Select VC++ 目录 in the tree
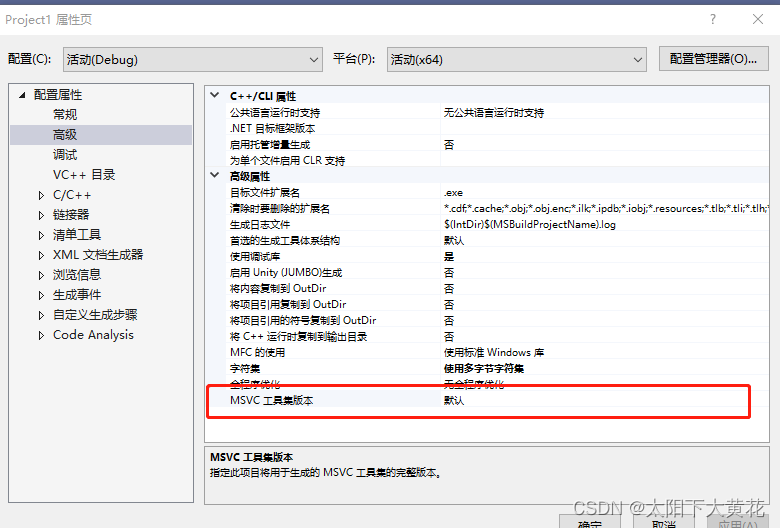This screenshot has height=528, width=780. [x=84, y=175]
